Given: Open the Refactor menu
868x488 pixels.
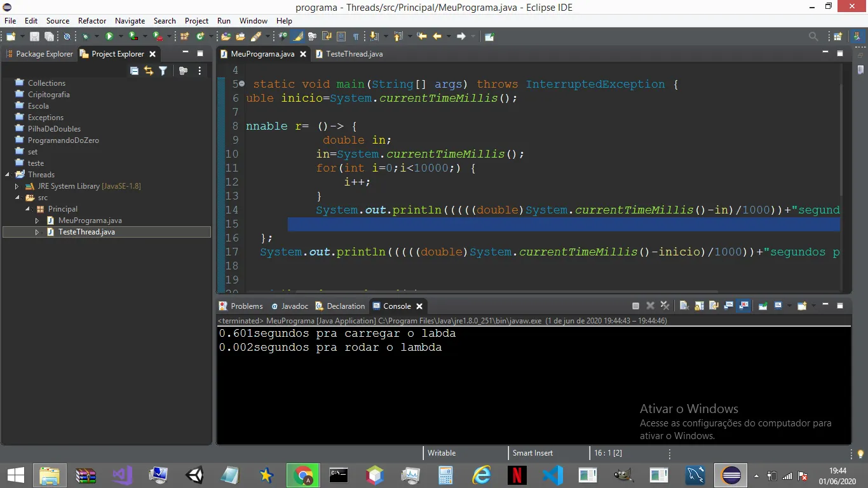Looking at the screenshot, I should (92, 21).
